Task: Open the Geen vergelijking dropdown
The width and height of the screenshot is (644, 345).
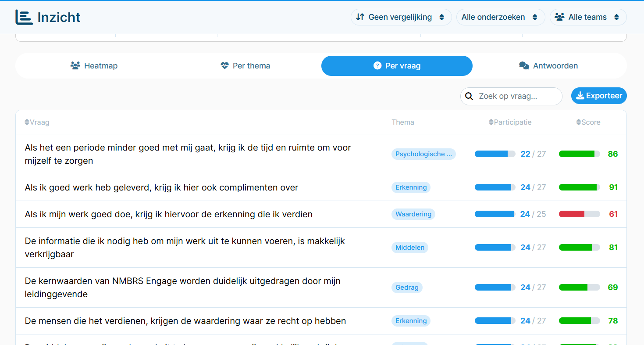Action: click(x=401, y=17)
